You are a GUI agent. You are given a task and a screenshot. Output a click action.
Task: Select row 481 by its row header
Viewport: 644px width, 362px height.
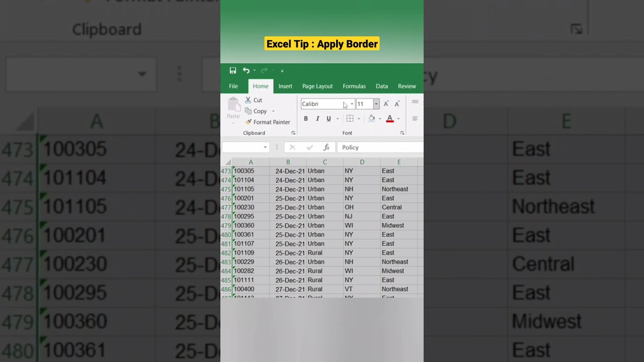[226, 244]
